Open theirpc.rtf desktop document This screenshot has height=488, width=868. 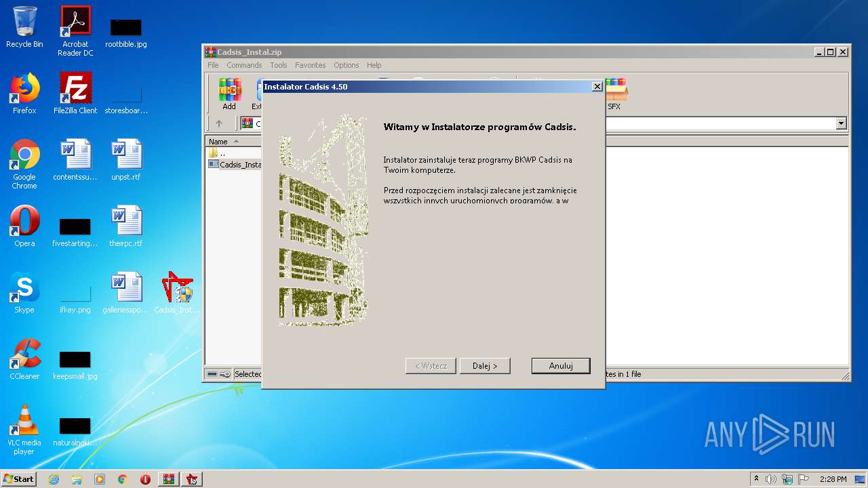(126, 226)
